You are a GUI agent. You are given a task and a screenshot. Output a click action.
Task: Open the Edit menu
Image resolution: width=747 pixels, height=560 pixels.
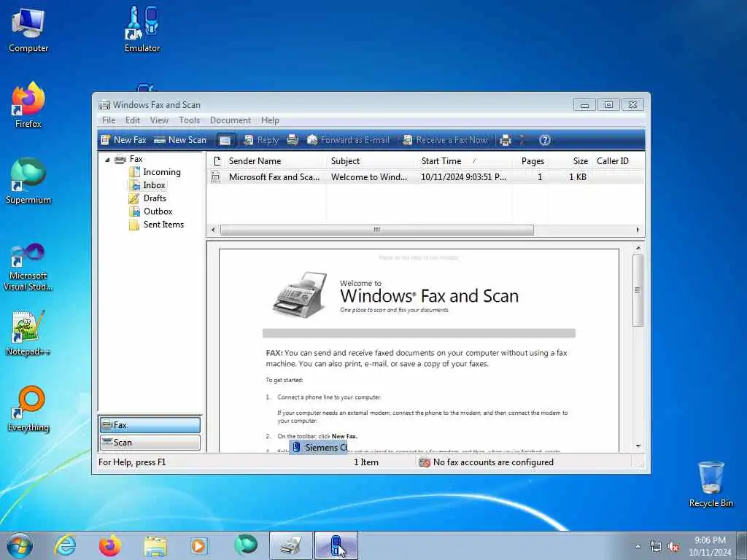point(133,120)
